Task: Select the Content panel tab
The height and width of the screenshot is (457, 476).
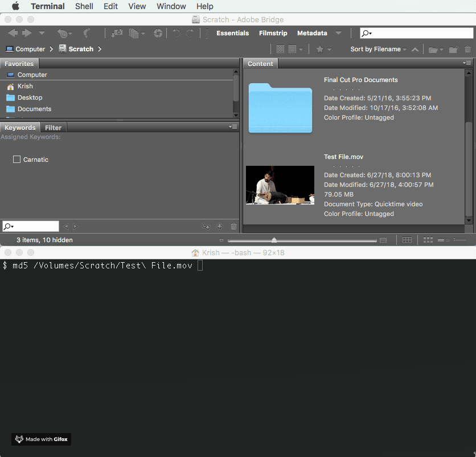Action: pos(260,64)
